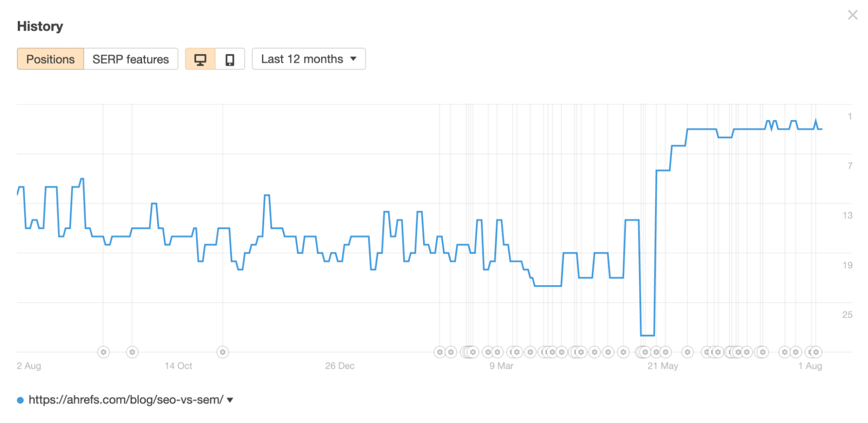Click the blue legend dot below the chart

coord(20,399)
